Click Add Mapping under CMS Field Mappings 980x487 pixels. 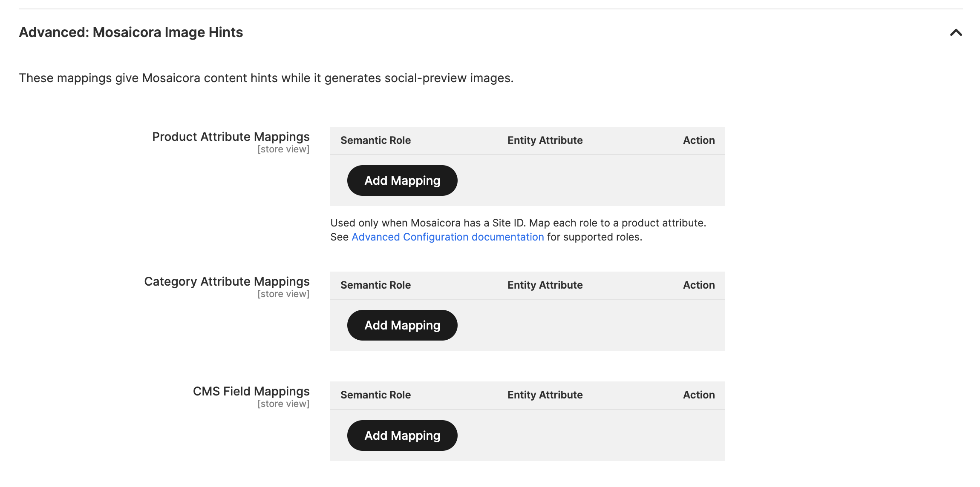click(x=402, y=435)
